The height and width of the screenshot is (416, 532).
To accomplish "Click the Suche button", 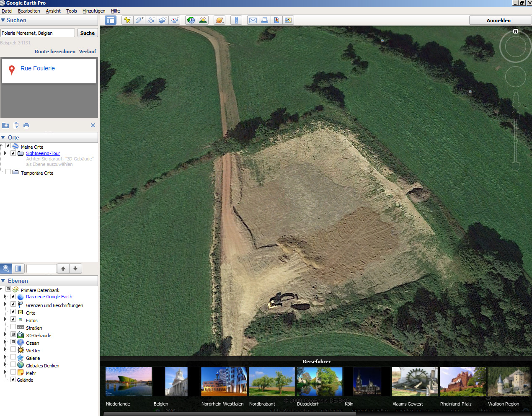I will click(x=88, y=33).
